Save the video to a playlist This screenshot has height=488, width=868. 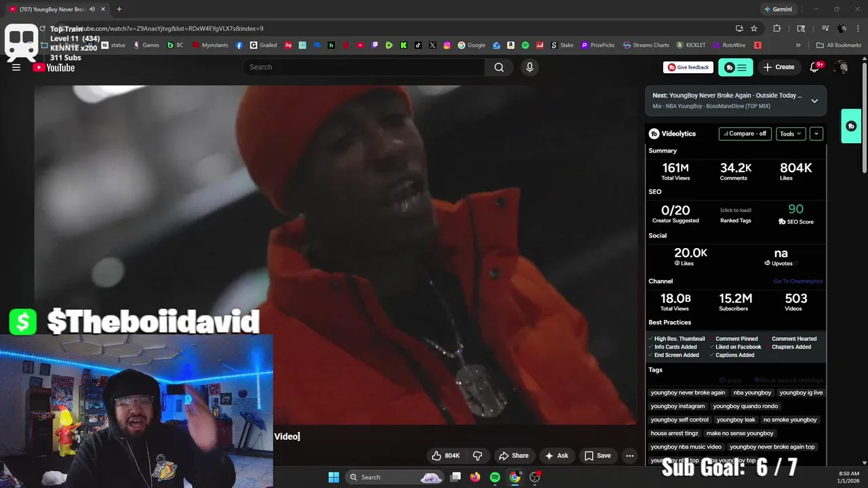(597, 455)
